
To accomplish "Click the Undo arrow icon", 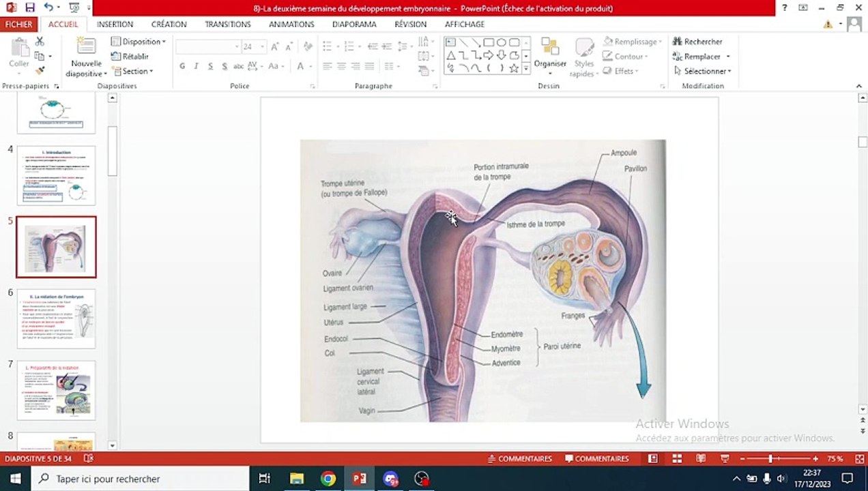I will (x=48, y=8).
